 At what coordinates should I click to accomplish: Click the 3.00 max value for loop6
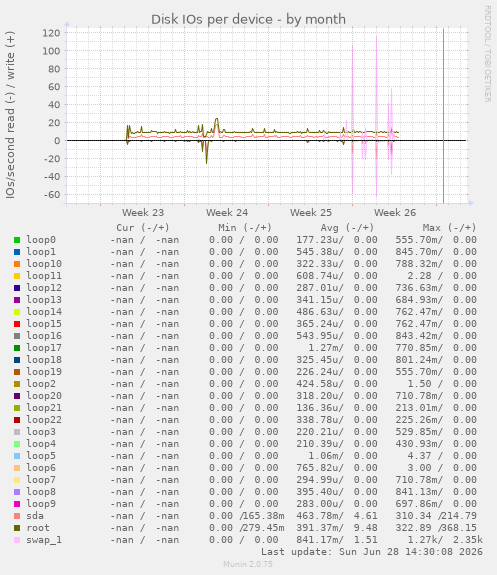[419, 468]
